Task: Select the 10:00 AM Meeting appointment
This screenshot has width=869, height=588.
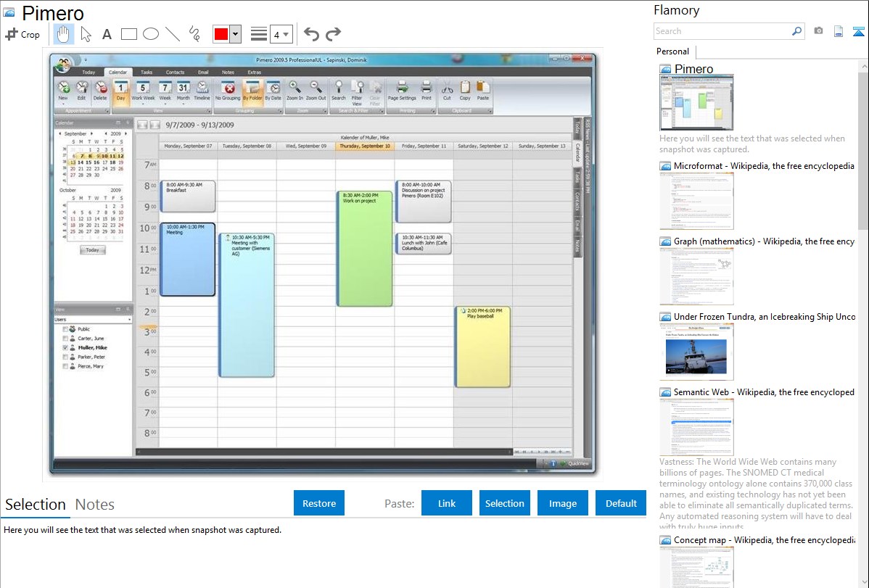Action: tap(188, 260)
